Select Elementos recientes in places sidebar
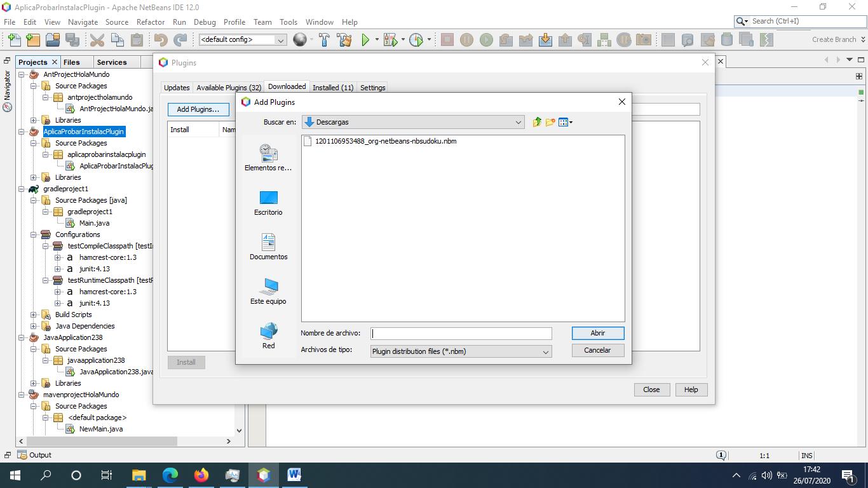The height and width of the screenshot is (488, 868). [x=268, y=158]
